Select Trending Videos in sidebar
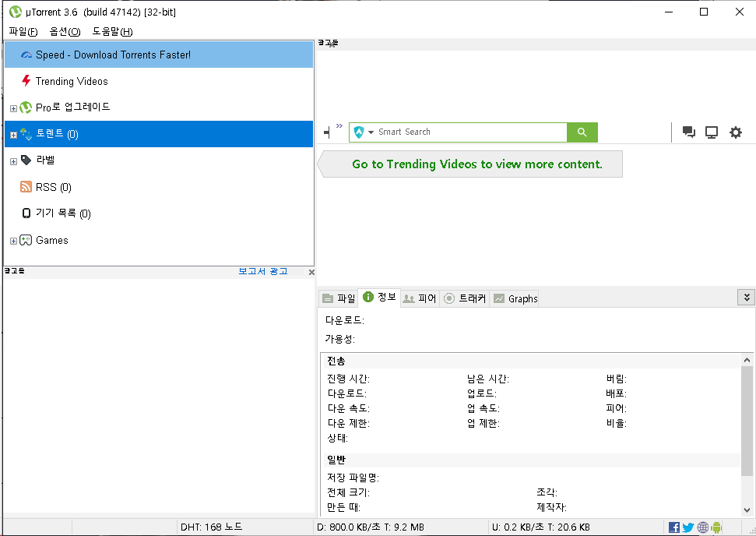Screen dimensions: 756x536 click(x=72, y=81)
